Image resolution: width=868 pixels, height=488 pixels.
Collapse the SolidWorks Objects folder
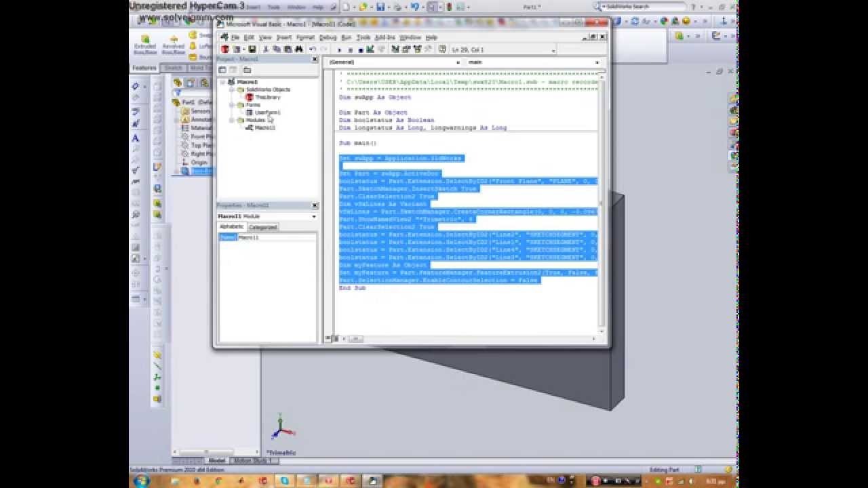(x=231, y=89)
